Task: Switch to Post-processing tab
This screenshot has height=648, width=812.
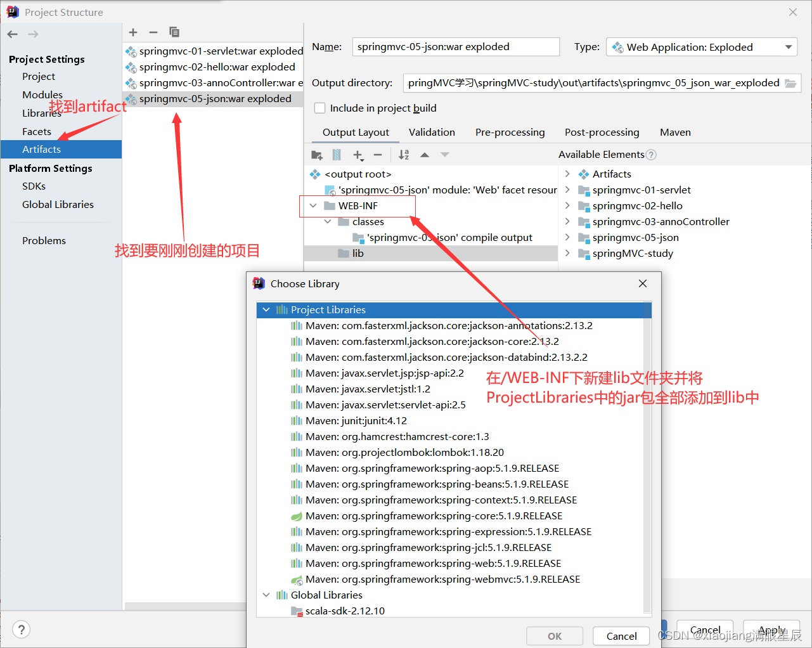Action: click(602, 132)
